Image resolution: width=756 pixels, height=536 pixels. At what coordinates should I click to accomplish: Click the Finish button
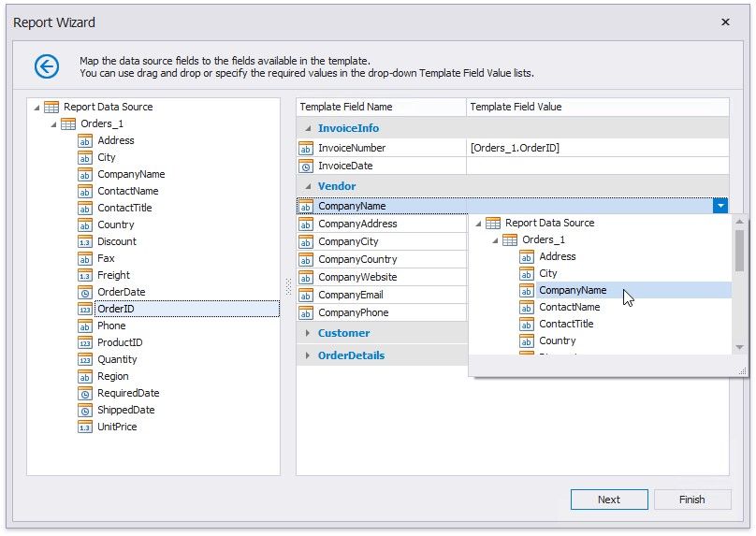[x=692, y=500]
